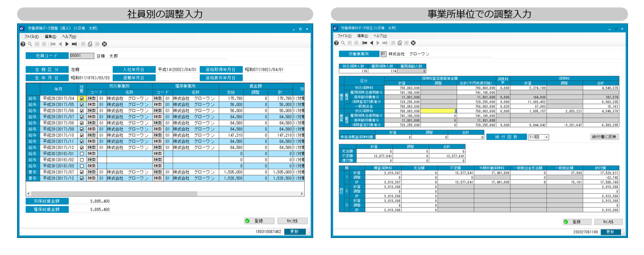Jump to last record in 労働保険データ調整(個人) toolbar
Viewport: 644px width, 255px height.
coord(74,44)
